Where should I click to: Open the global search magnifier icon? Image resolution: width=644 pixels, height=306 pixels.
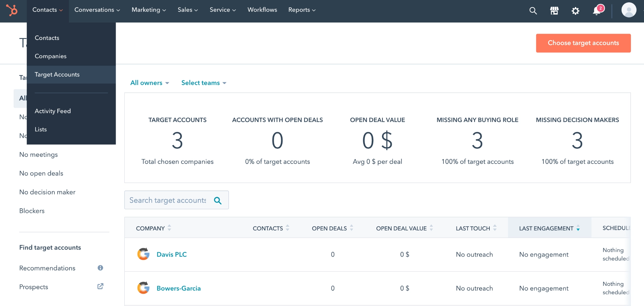(533, 11)
